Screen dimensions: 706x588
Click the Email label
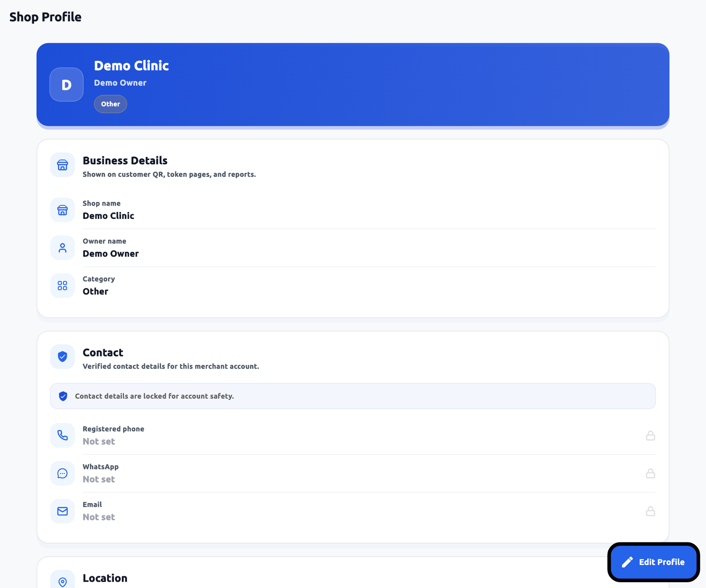92,505
